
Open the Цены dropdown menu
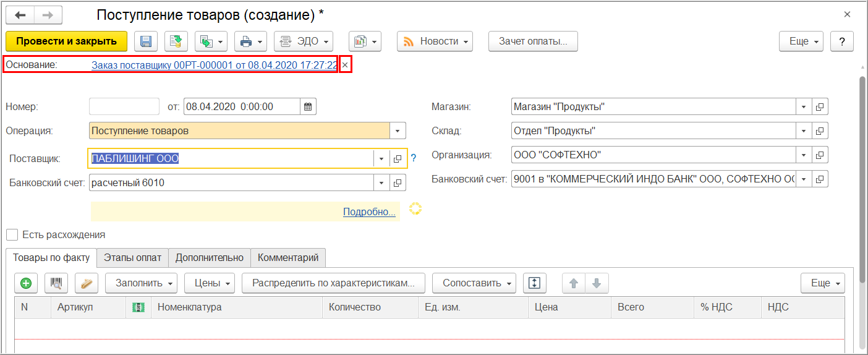pyautogui.click(x=210, y=283)
